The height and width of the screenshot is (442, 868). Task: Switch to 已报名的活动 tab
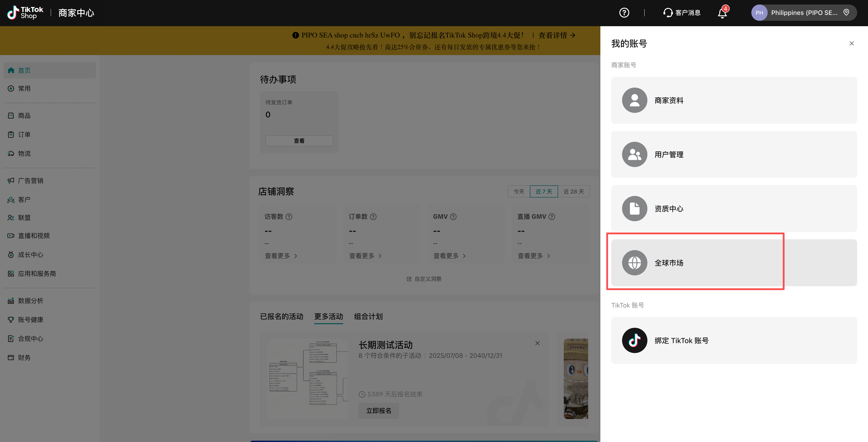(281, 316)
